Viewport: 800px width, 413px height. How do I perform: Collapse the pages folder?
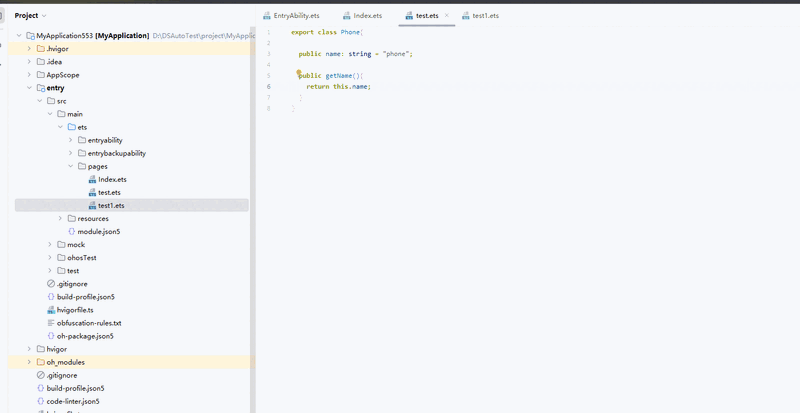(x=70, y=166)
